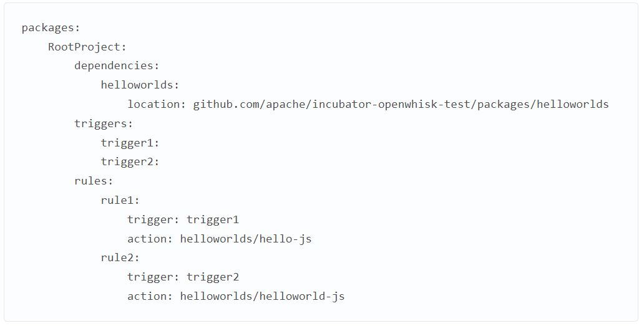Click helloworlds/hello-js action value

246,239
